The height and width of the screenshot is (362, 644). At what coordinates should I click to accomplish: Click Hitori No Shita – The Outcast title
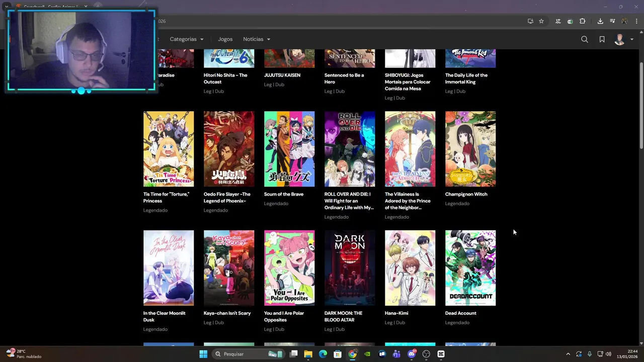225,78
